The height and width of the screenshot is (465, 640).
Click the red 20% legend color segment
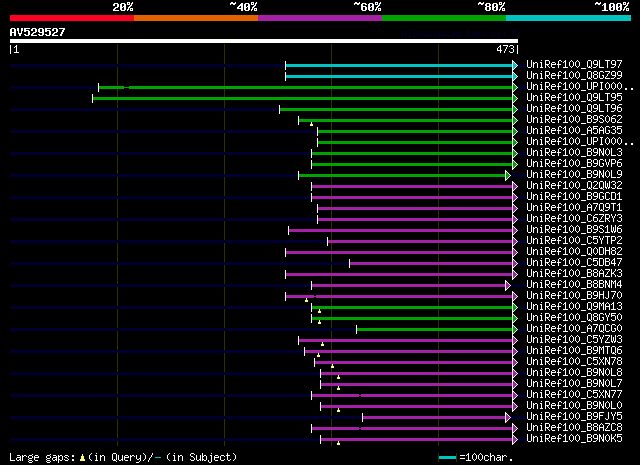click(72, 18)
